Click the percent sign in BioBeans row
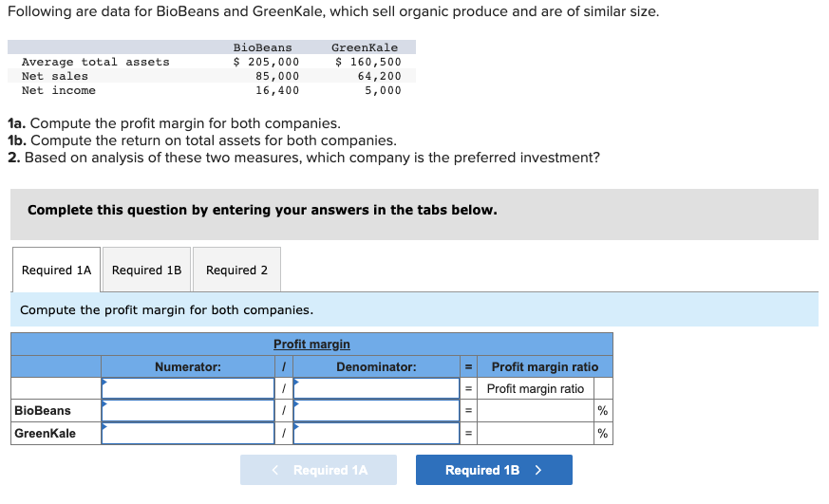This screenshot has width=829, height=504. (603, 410)
